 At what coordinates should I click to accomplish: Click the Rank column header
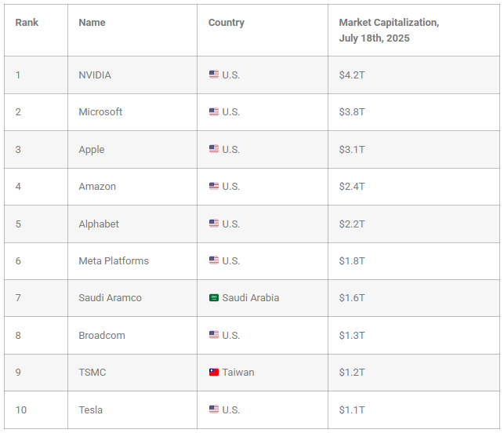27,23
